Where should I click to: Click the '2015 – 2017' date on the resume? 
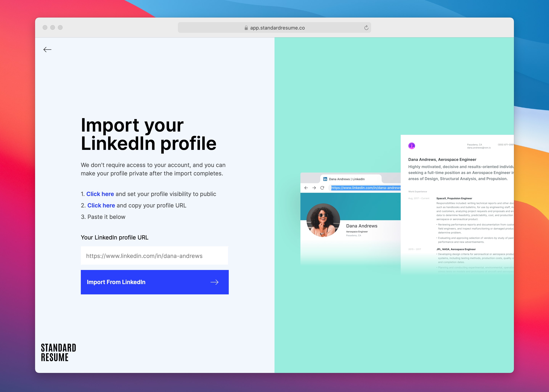(414, 249)
